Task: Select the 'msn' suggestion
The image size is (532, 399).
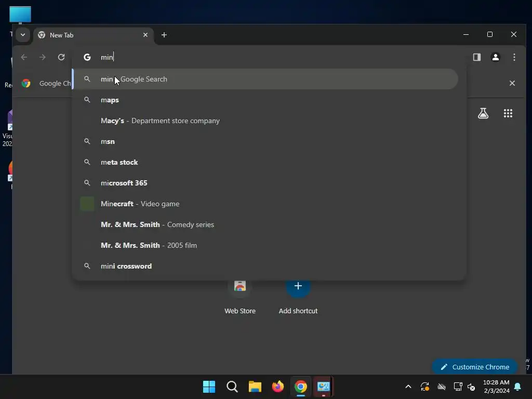Action: click(x=265, y=141)
